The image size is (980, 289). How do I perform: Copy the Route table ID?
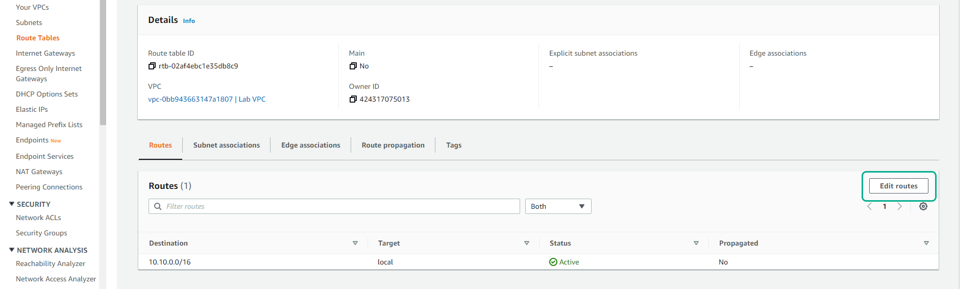pos(152,66)
